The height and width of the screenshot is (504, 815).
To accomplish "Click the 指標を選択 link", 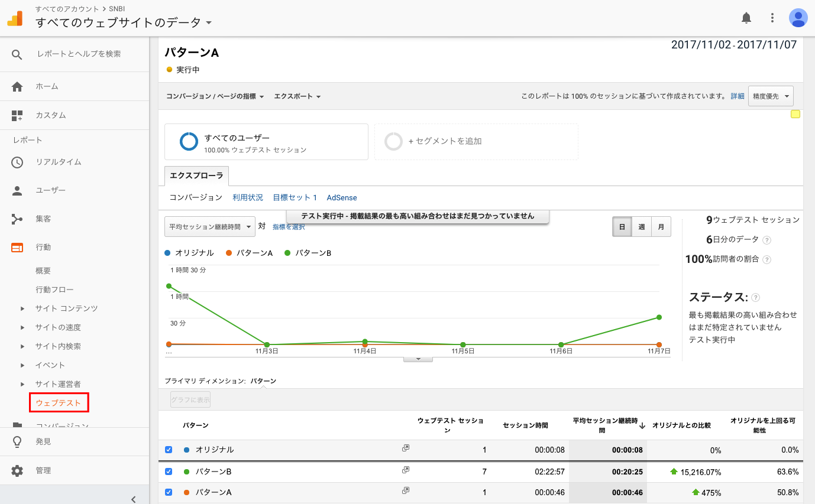I will 289,227.
